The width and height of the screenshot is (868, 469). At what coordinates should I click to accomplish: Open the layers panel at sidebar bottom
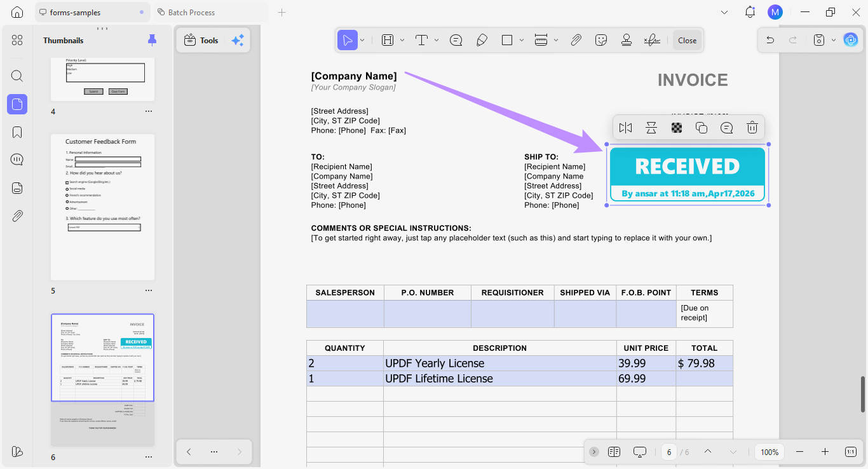coord(17,451)
